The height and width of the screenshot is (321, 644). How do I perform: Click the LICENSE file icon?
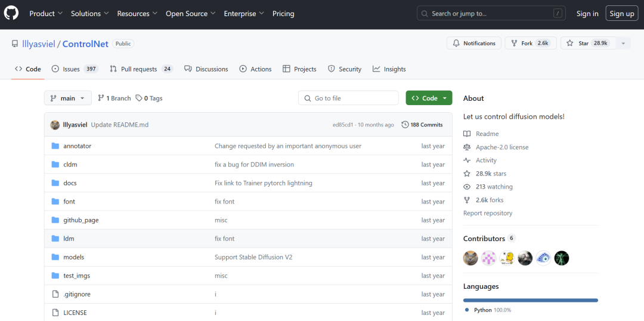(55, 313)
